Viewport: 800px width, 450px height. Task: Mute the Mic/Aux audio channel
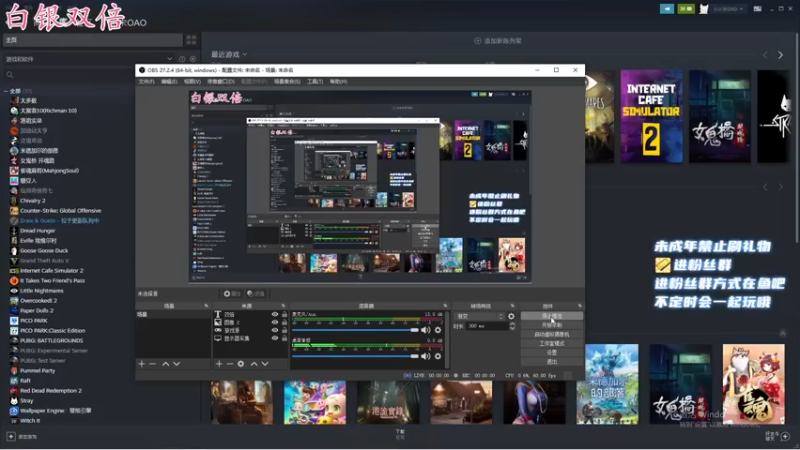tap(426, 330)
